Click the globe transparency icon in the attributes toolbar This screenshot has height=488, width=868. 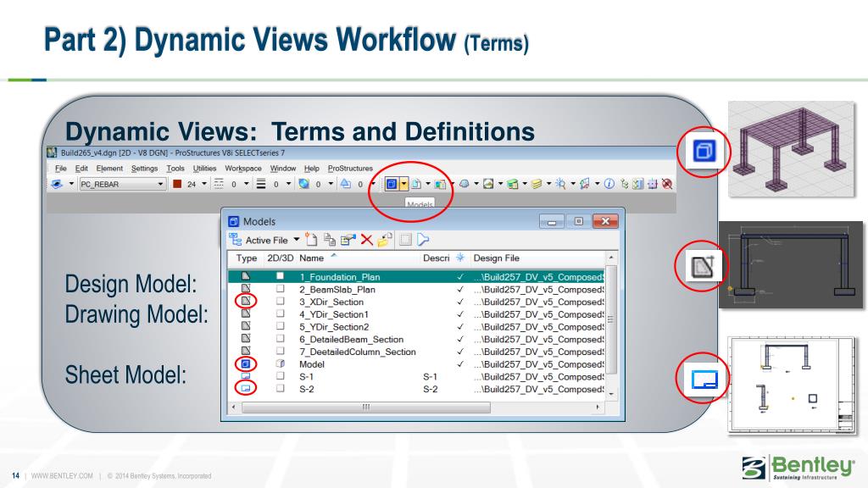point(304,184)
